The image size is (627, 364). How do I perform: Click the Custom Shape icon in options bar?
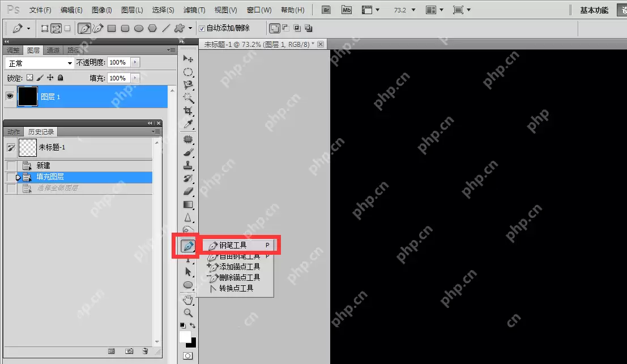pyautogui.click(x=180, y=28)
